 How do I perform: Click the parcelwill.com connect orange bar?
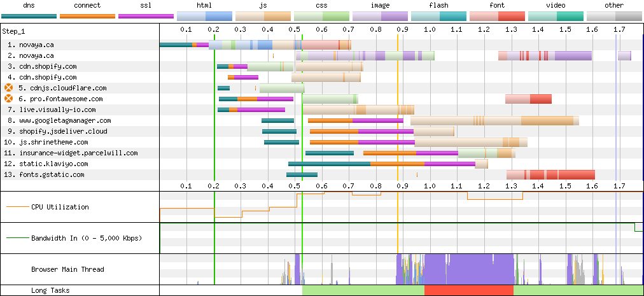389,153
